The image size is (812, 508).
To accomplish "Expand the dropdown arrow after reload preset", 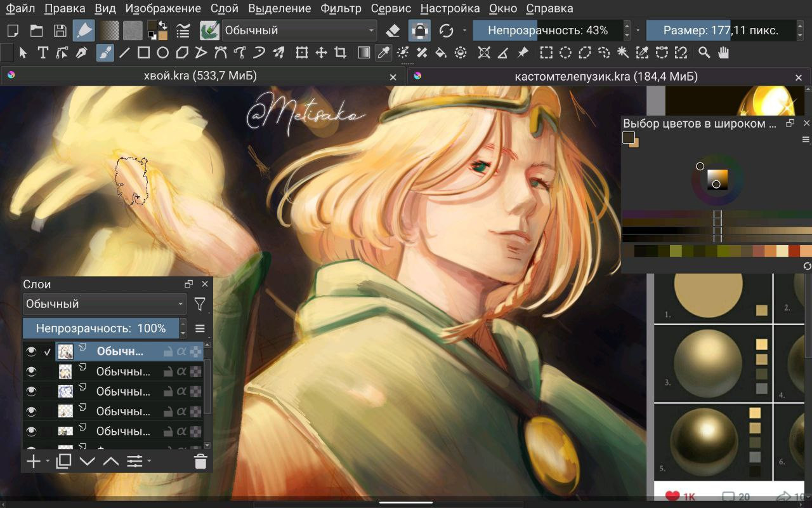I will [465, 30].
